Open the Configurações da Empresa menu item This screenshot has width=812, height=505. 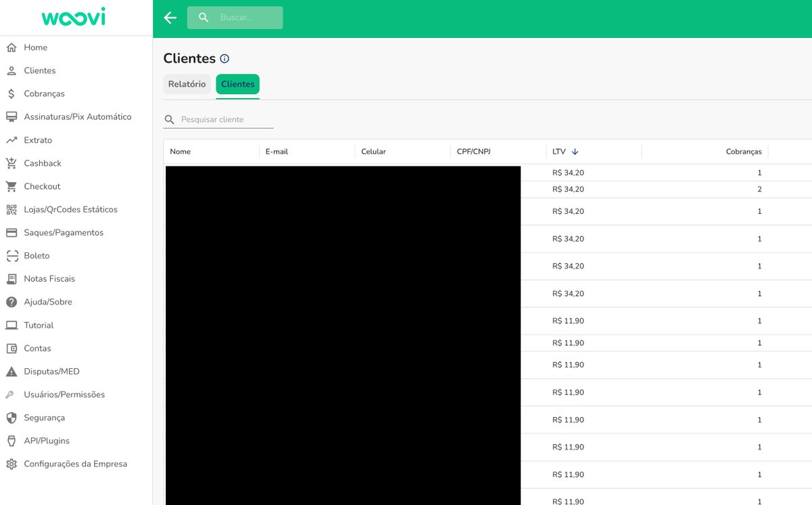[76, 464]
